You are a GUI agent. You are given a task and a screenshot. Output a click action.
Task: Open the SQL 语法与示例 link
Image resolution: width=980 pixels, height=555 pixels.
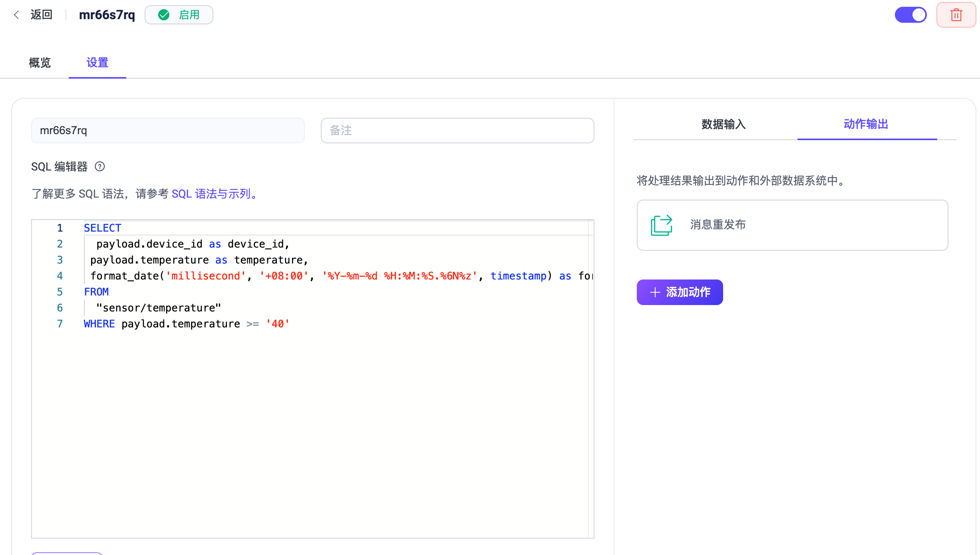click(213, 194)
